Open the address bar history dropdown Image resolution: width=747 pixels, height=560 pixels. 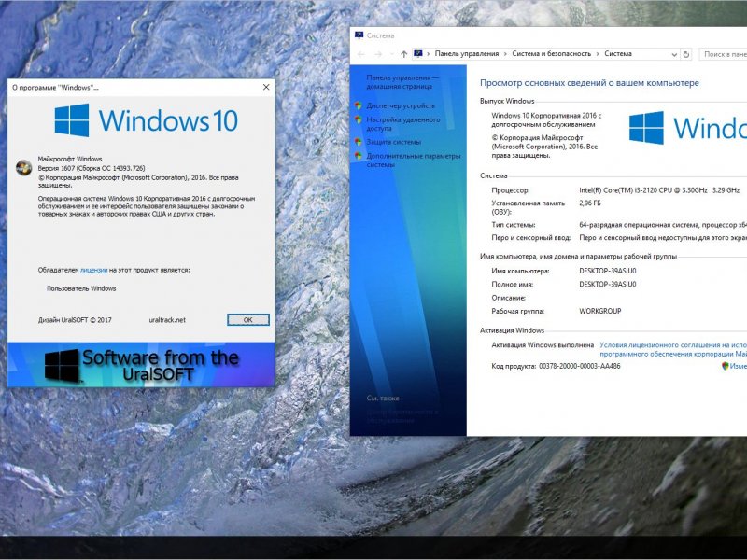tap(674, 54)
